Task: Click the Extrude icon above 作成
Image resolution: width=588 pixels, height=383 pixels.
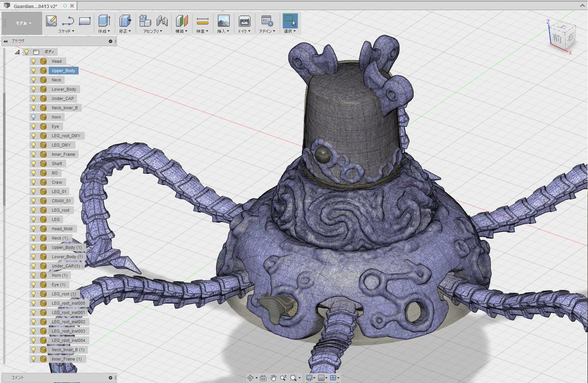Action: click(x=104, y=21)
